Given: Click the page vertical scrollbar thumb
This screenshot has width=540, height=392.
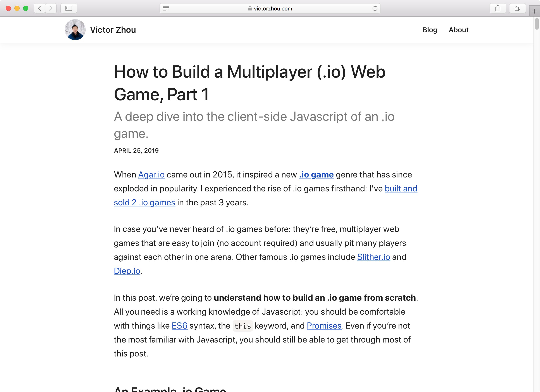Looking at the screenshot, I should 537,24.
